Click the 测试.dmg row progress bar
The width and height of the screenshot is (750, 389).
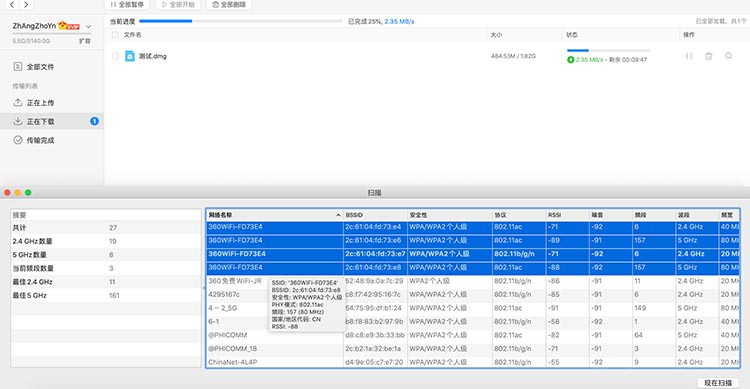click(x=608, y=50)
